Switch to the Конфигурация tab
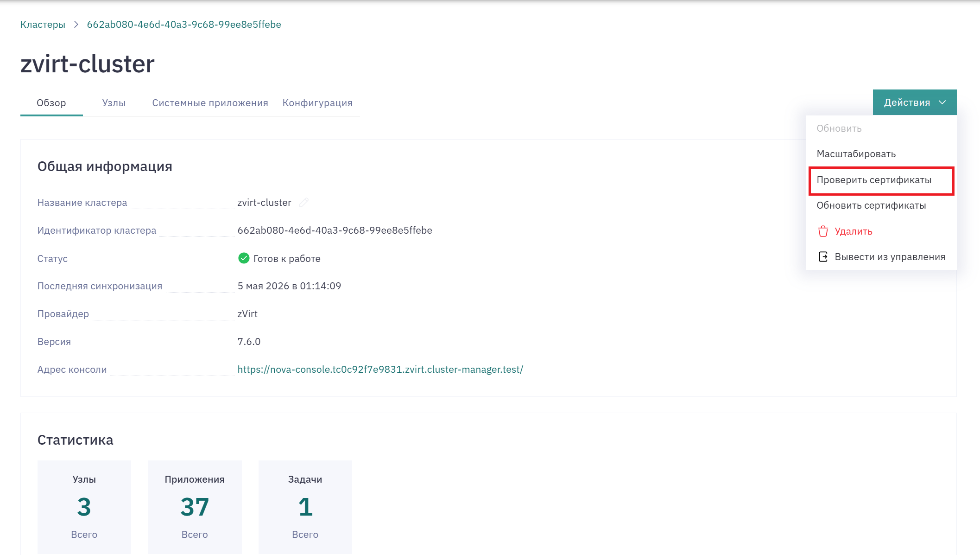The height and width of the screenshot is (555, 980). [317, 103]
